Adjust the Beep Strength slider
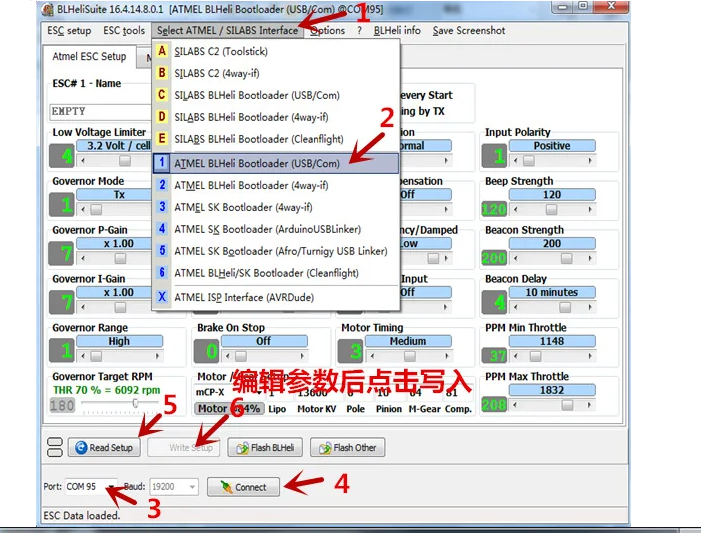 coord(552,209)
